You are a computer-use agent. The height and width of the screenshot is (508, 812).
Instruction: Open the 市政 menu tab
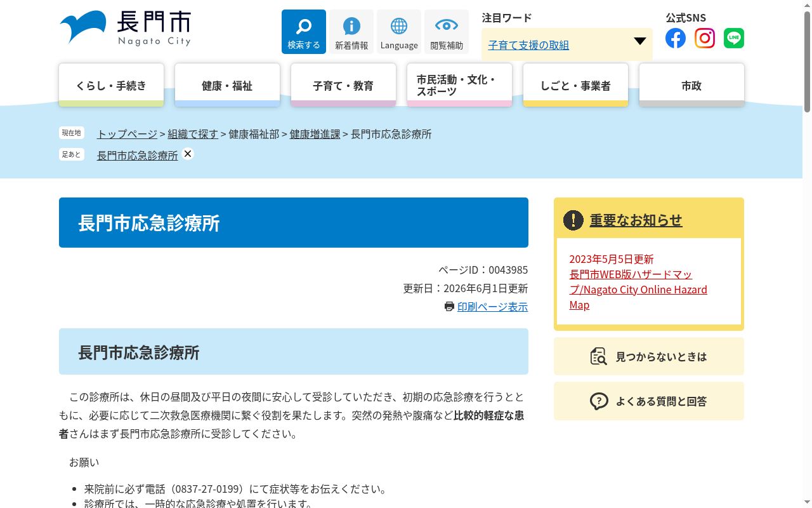point(691,85)
